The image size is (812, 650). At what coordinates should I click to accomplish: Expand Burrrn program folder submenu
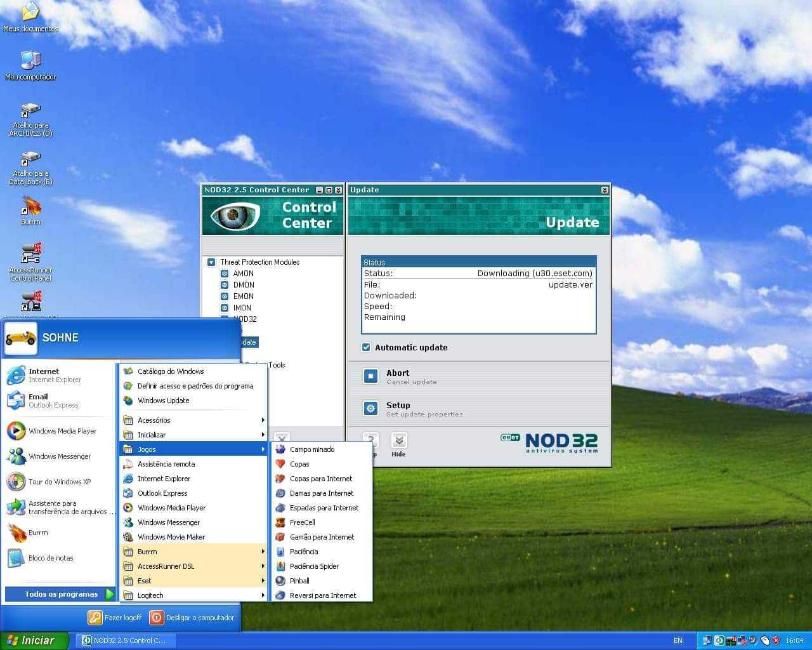(x=193, y=552)
